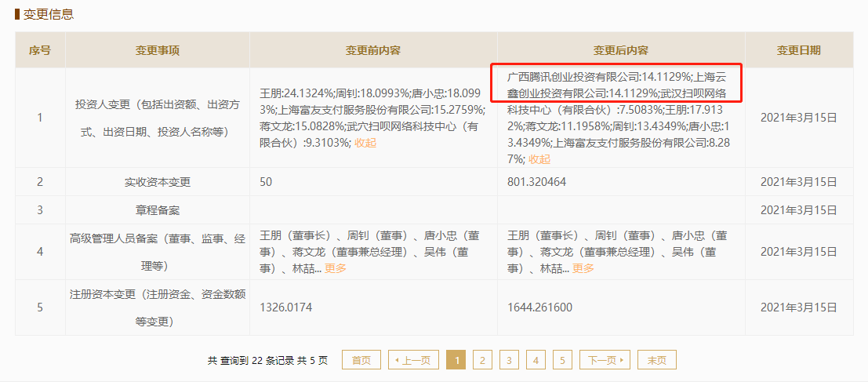Click the 变更事项 column header
This screenshot has height=382, width=868.
coord(158,50)
